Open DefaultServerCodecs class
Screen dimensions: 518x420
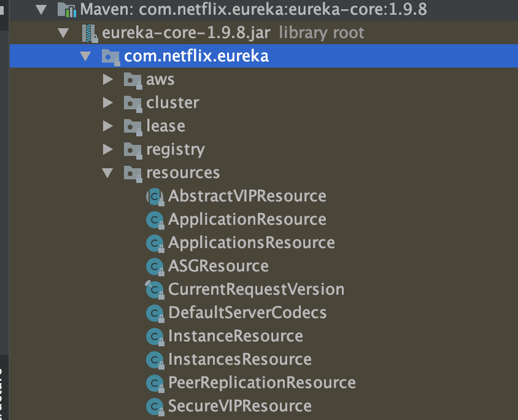click(247, 313)
